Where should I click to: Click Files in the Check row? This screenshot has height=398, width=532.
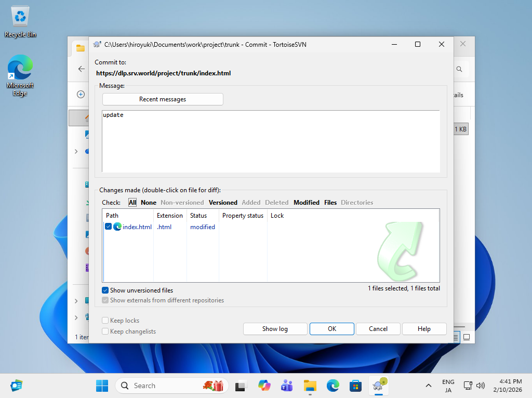coord(330,203)
